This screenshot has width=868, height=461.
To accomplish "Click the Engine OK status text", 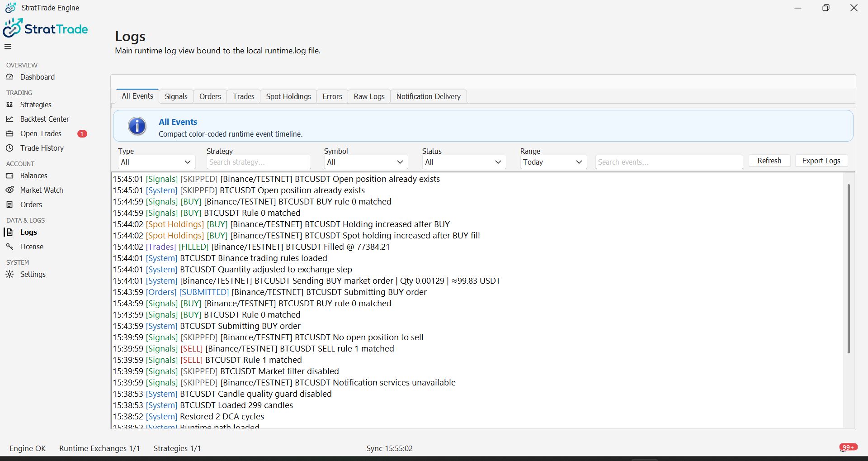I will (28, 448).
